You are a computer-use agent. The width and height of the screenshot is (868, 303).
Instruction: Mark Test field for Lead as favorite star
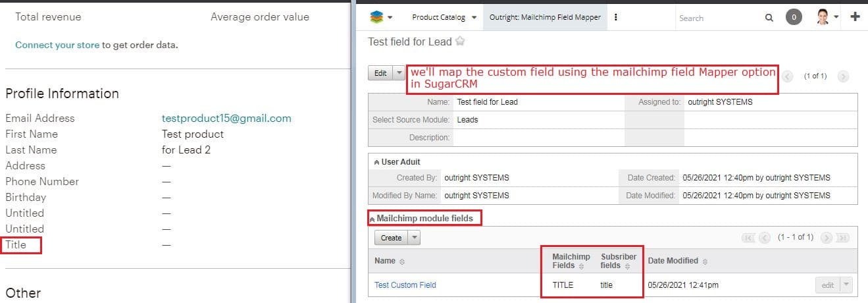pos(460,41)
